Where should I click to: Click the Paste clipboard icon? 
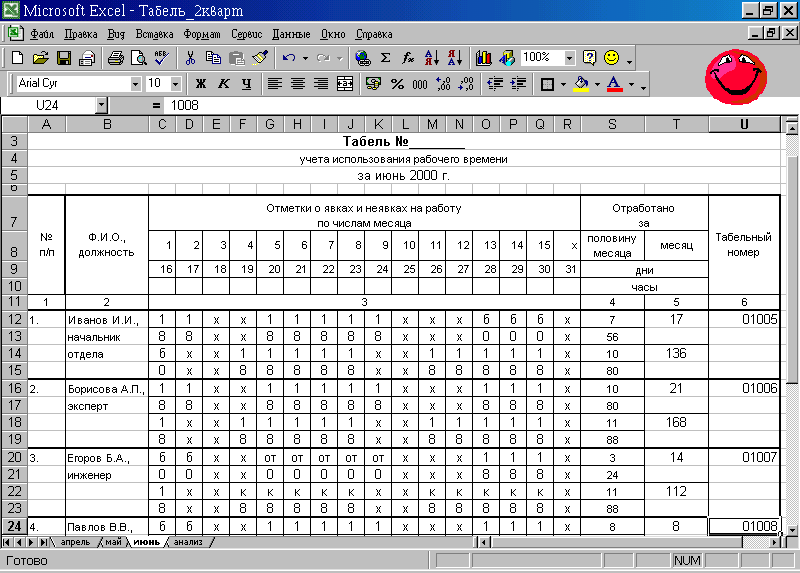[x=236, y=58]
